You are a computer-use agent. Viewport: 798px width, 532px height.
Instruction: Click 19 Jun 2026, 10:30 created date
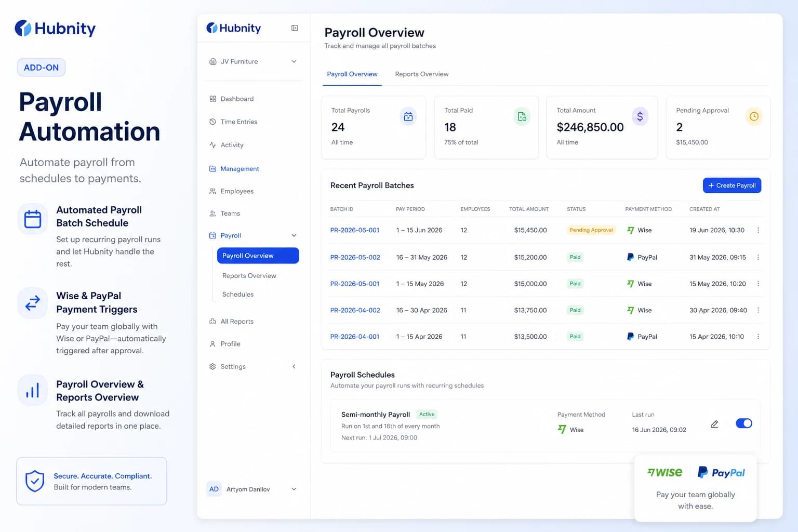click(x=717, y=230)
